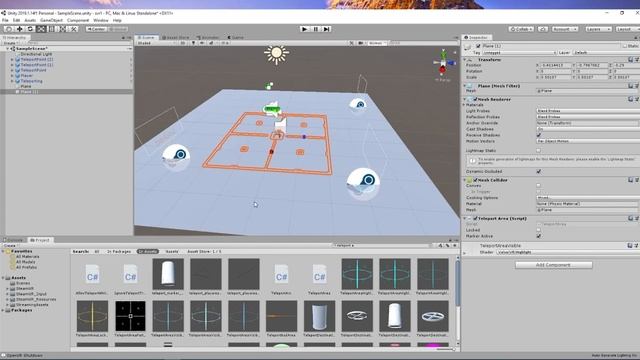Start Play mode with the Play button
The height and width of the screenshot is (360, 640).
point(304,29)
